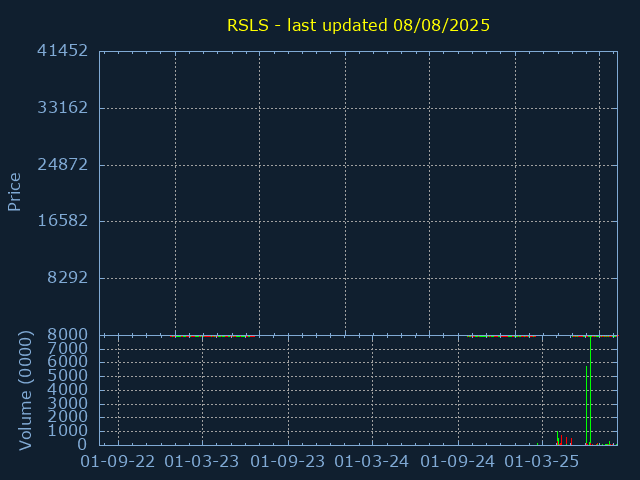The width and height of the screenshot is (640, 480).
Task: Click the date label 01-09-22
Action: pos(118,462)
